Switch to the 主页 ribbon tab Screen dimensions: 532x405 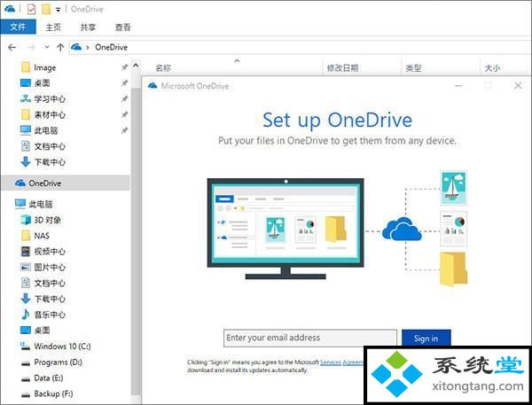pos(53,27)
